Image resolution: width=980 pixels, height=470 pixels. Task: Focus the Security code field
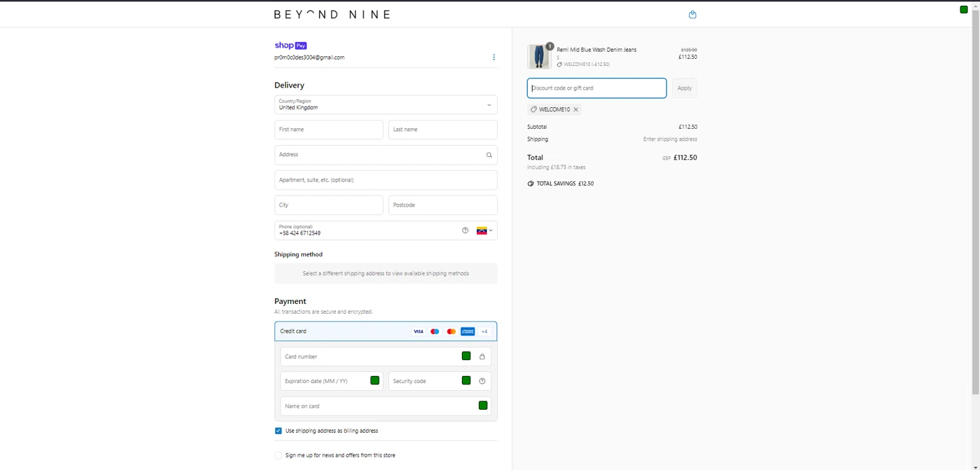pos(440,381)
